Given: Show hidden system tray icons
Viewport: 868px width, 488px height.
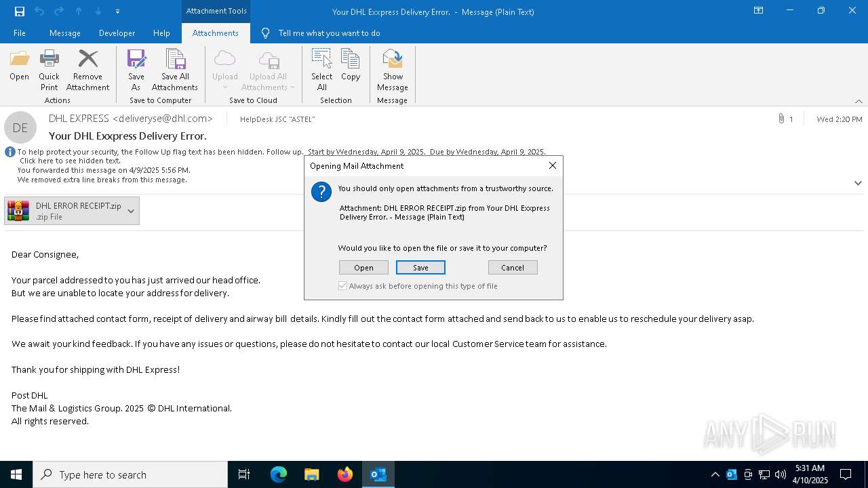Looking at the screenshot, I should click(x=715, y=474).
